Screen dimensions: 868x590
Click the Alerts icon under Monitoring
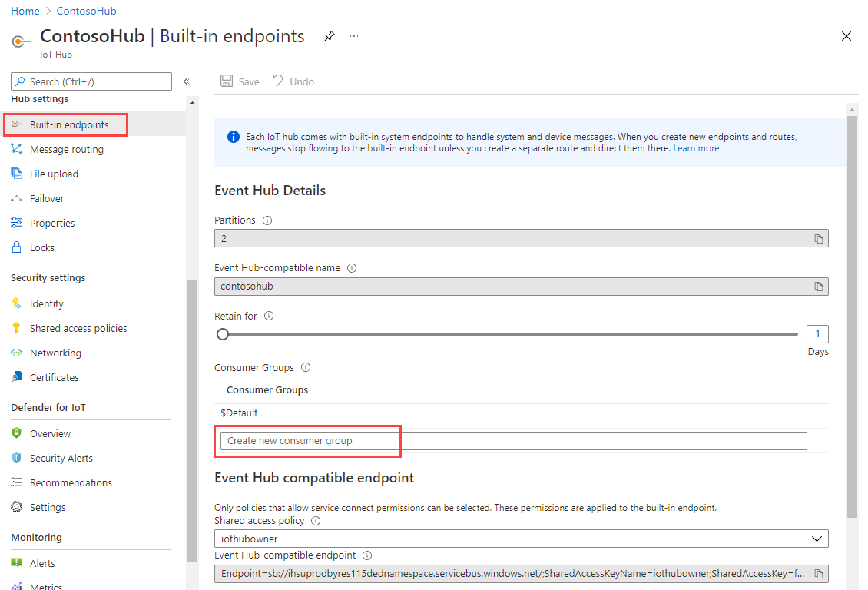[x=17, y=563]
